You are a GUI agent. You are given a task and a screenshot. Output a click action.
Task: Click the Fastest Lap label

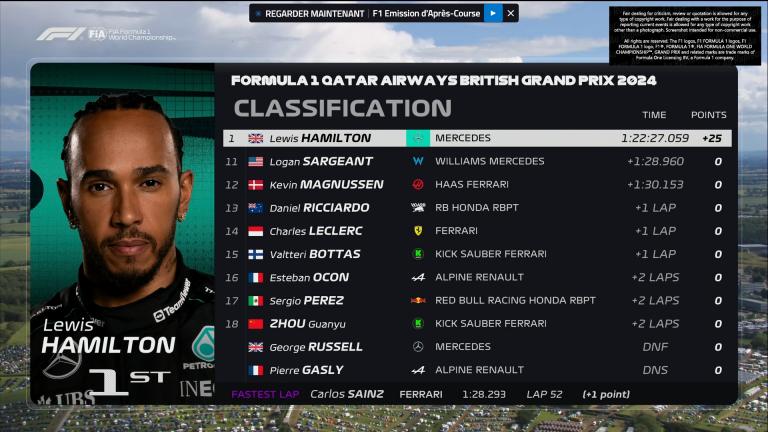[265, 394]
